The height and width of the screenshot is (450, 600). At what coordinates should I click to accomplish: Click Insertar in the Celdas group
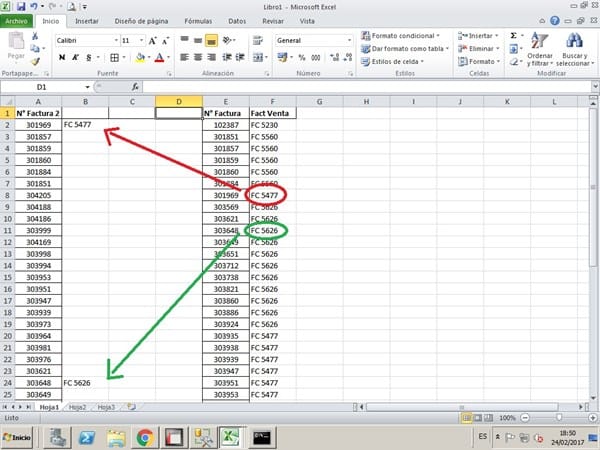click(478, 36)
